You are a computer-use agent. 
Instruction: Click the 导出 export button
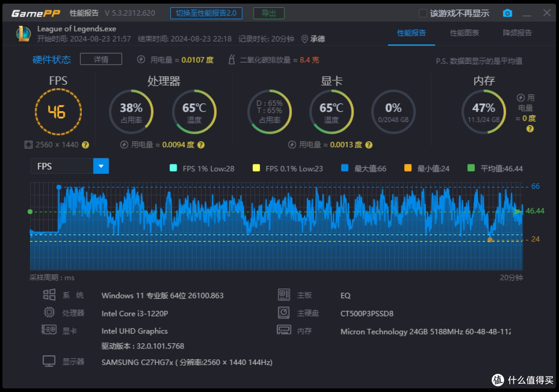(x=269, y=13)
